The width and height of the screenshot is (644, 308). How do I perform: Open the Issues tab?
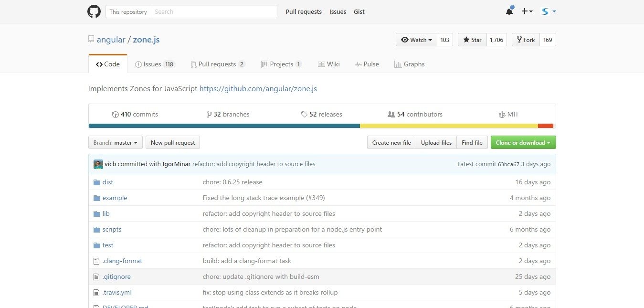(156, 64)
